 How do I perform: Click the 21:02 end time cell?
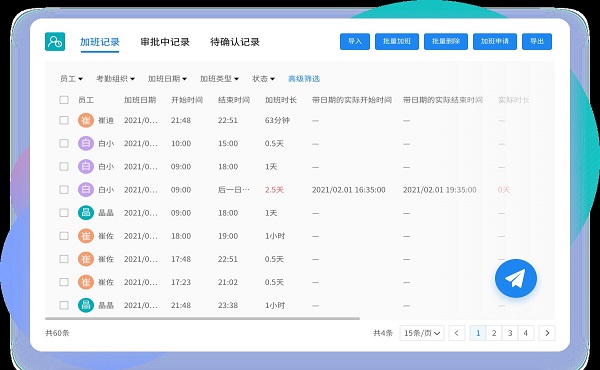(228, 282)
